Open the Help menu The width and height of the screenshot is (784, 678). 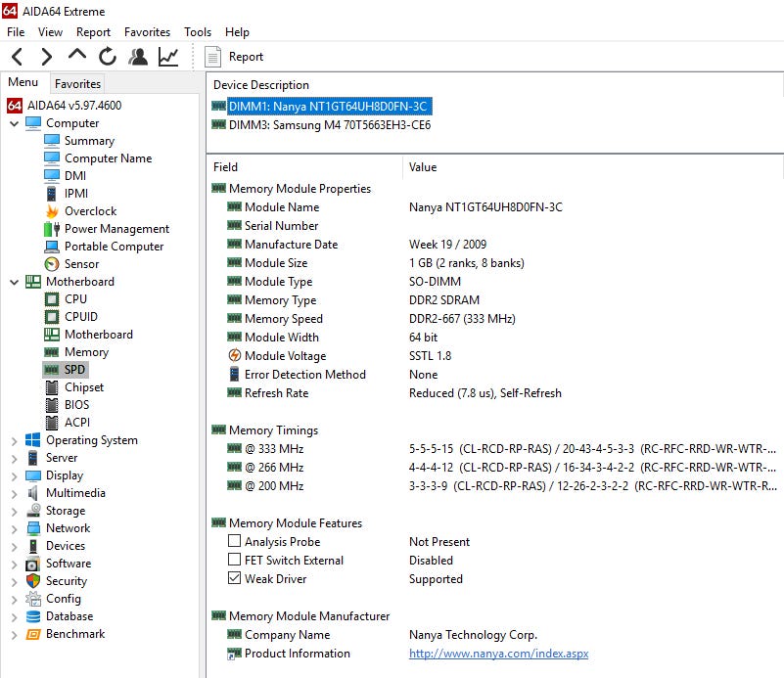237,32
